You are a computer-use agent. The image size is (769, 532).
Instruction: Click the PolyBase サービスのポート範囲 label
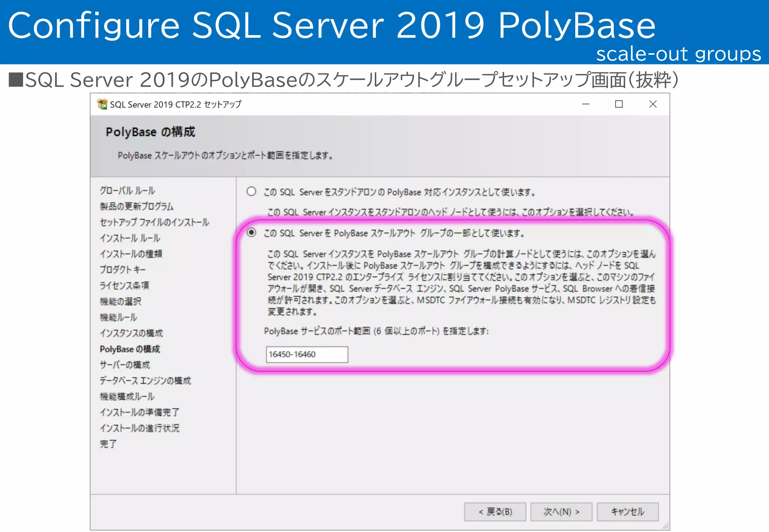click(x=377, y=331)
